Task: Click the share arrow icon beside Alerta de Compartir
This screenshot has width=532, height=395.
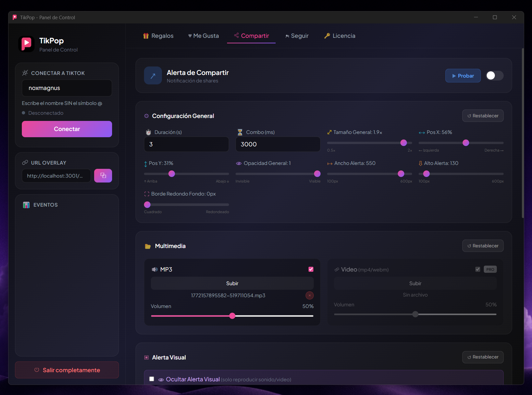Action: [153, 76]
